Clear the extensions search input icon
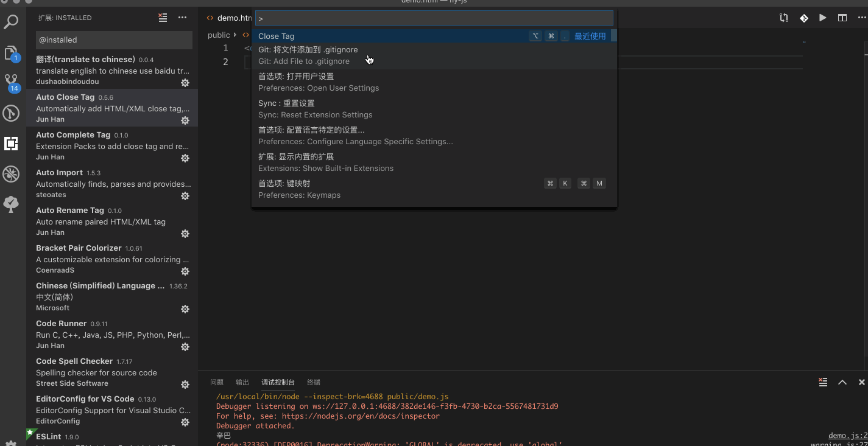The width and height of the screenshot is (868, 446). coord(163,18)
